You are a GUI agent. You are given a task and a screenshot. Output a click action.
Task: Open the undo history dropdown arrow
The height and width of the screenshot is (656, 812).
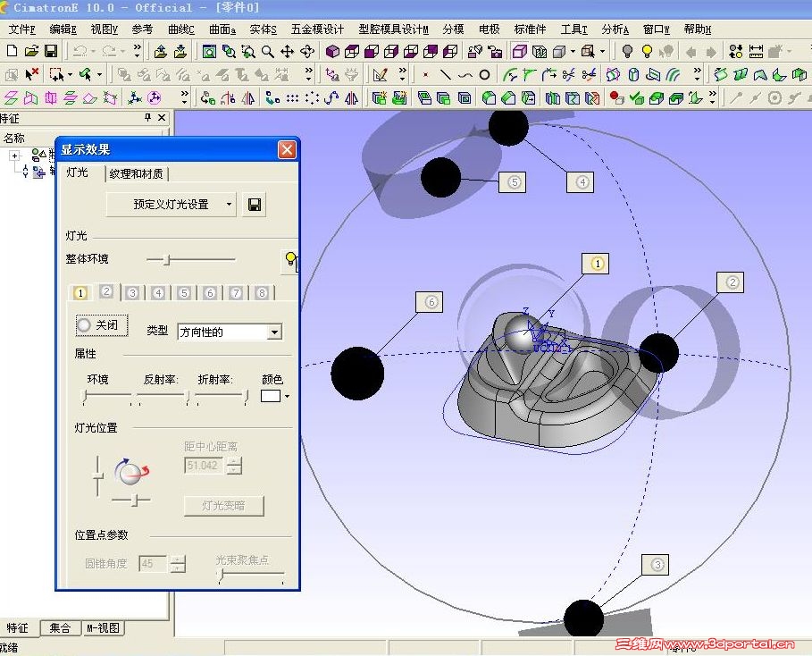93,51
